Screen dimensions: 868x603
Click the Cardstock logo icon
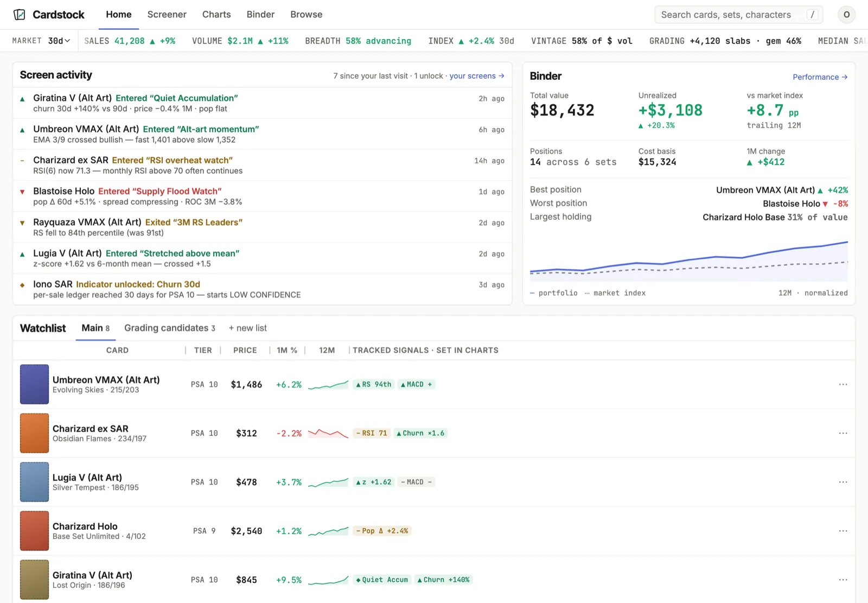(20, 15)
